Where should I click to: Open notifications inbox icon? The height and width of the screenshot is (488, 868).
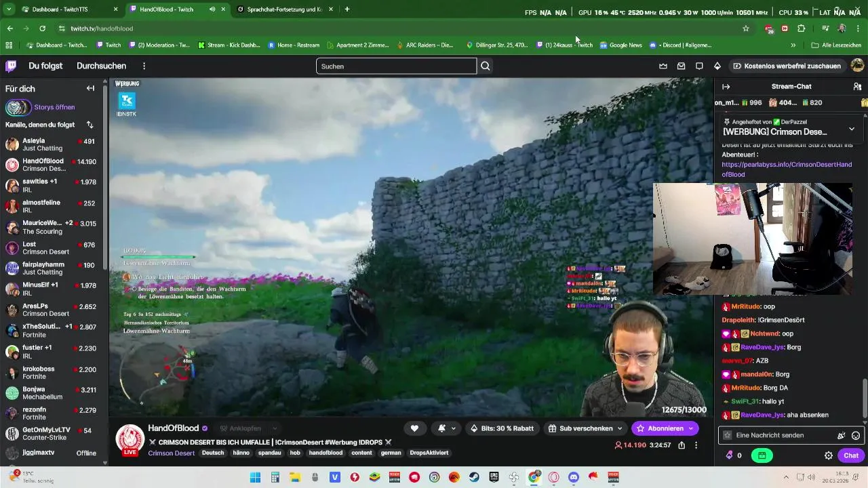click(681, 66)
